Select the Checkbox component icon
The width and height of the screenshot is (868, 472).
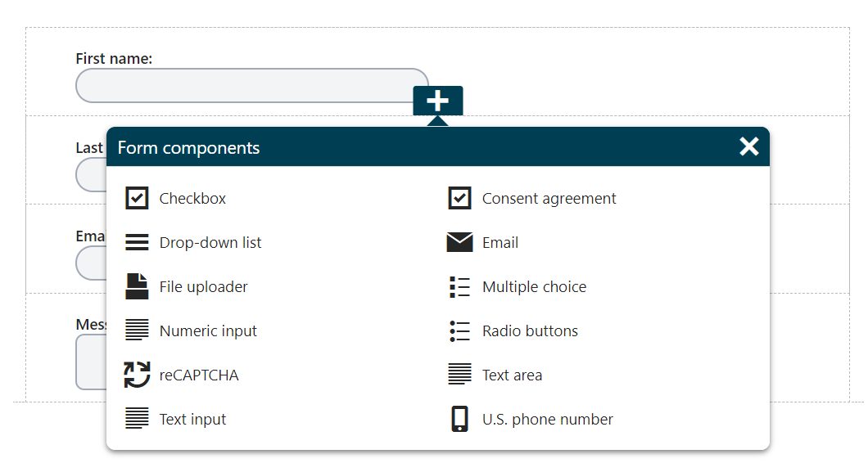(136, 197)
